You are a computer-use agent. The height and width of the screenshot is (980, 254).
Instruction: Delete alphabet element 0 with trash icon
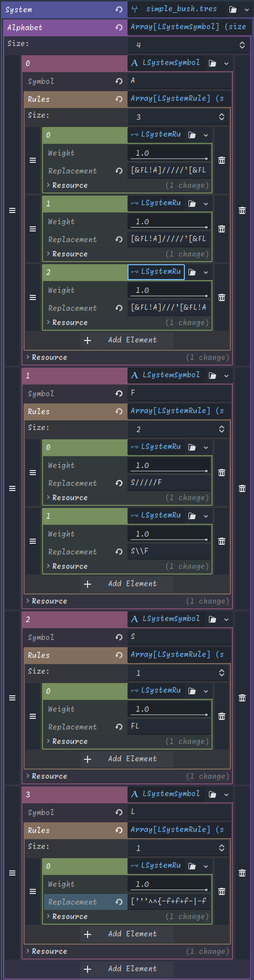242,210
